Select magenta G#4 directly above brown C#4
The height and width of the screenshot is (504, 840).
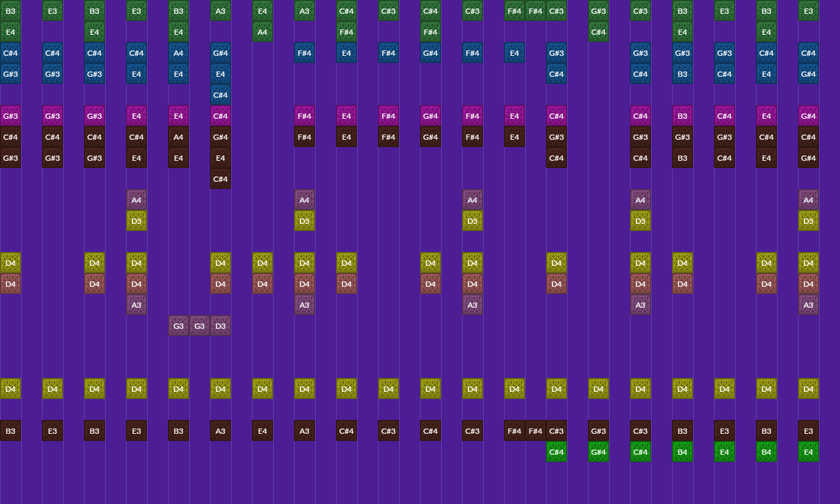[808, 116]
